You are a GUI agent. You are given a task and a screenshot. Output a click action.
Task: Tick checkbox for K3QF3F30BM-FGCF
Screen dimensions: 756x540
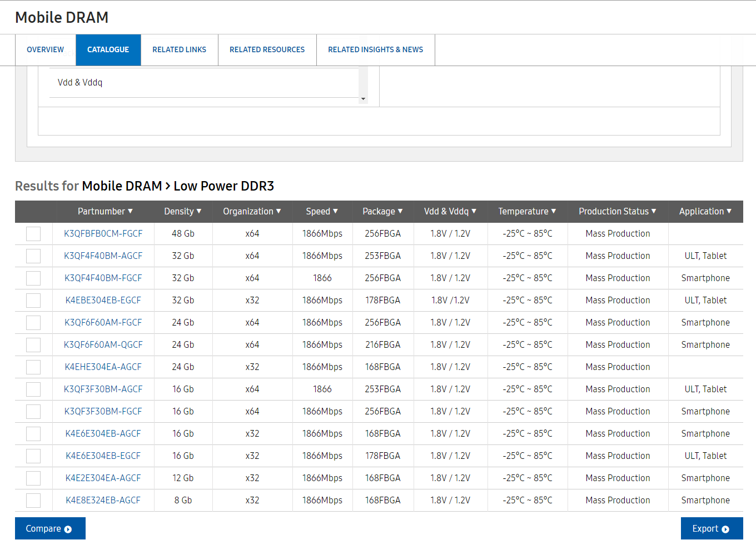[33, 412]
